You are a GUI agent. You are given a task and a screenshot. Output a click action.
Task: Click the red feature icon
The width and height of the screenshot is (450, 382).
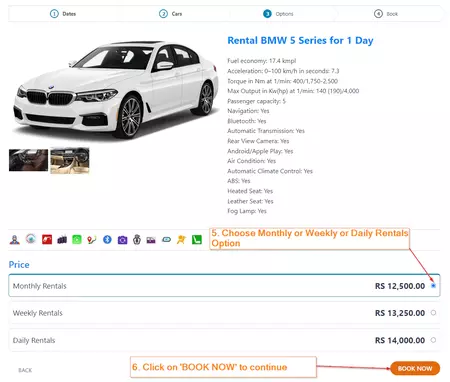[47, 239]
